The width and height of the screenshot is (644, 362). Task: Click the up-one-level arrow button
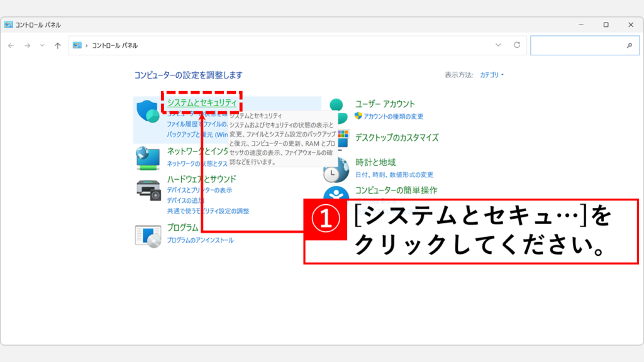coord(58,45)
